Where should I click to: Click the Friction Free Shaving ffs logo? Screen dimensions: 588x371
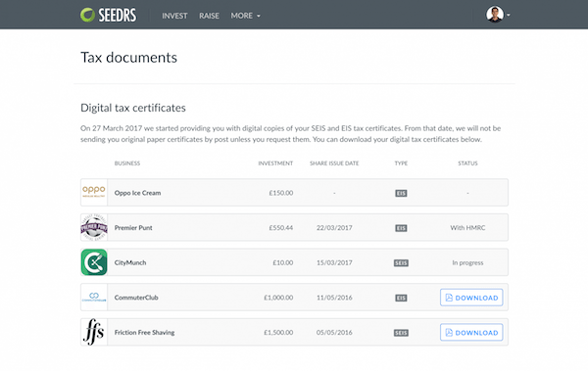94,332
